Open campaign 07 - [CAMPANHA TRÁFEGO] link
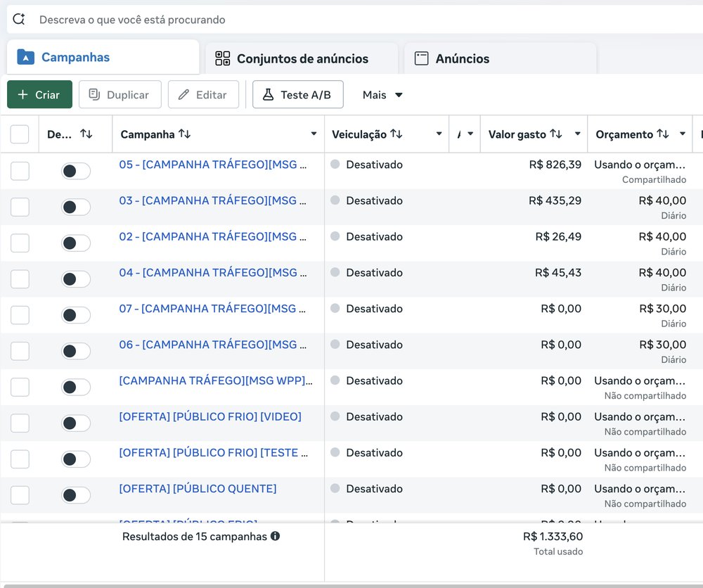The image size is (703, 588). coord(212,309)
